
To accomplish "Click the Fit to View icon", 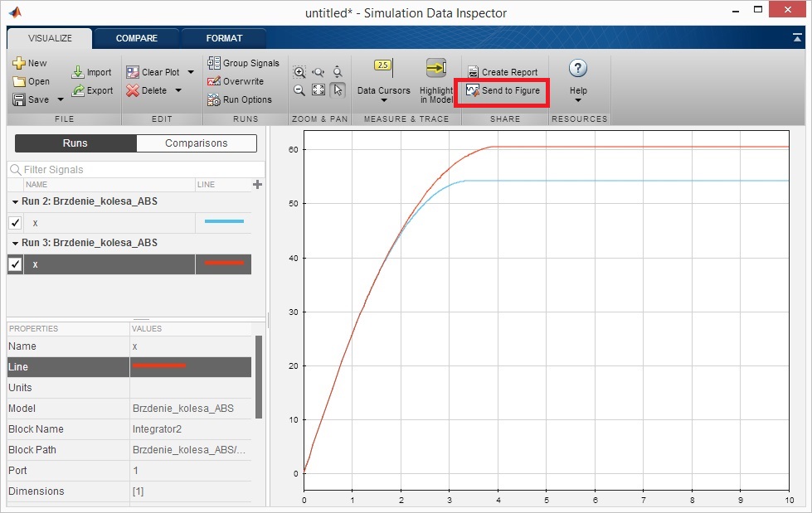I will [318, 90].
